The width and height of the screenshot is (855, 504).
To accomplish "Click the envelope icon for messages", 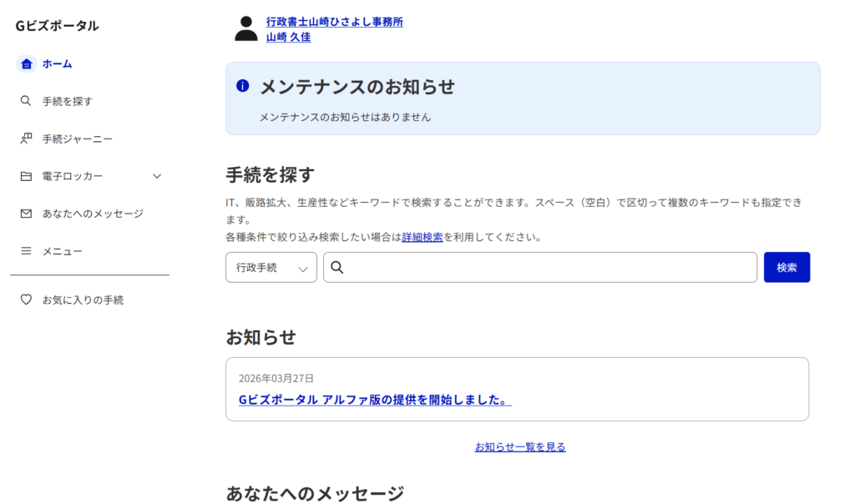I will [26, 214].
